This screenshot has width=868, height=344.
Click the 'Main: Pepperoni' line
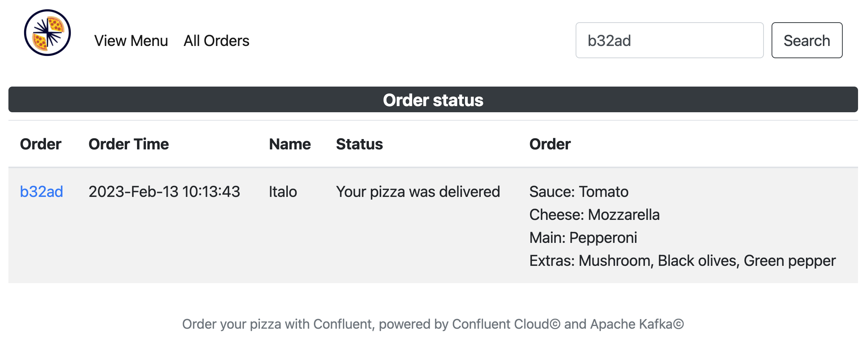coord(583,238)
